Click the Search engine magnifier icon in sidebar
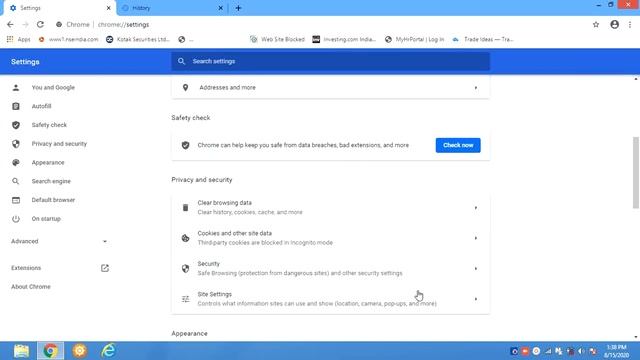The image size is (640, 360). tap(16, 181)
